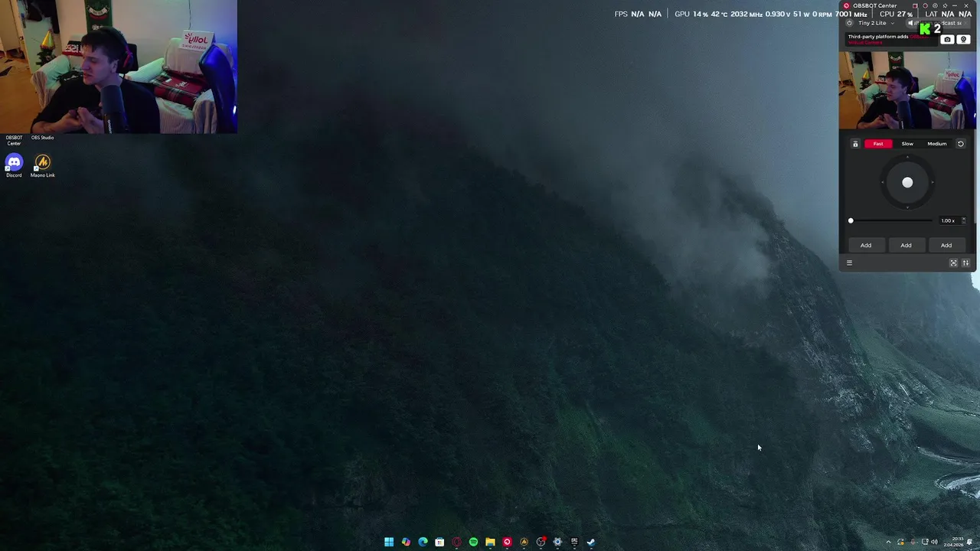Increase zoom with the stepper up arrow
Screen dimensions: 980x551
963,218
